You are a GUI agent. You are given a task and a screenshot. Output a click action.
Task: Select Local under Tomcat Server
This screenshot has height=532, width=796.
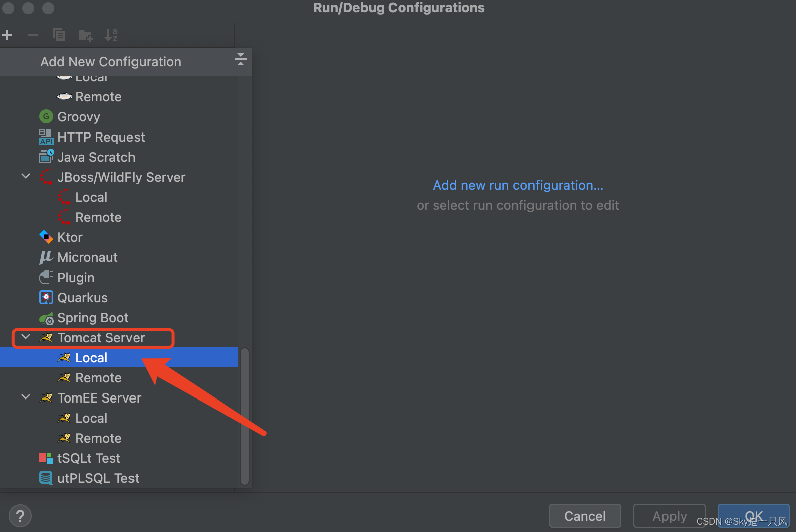tap(119, 357)
